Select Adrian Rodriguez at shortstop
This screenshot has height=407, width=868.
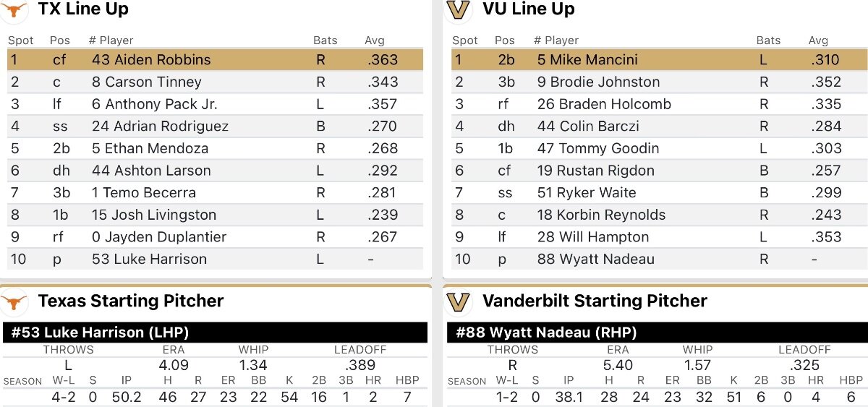160,127
